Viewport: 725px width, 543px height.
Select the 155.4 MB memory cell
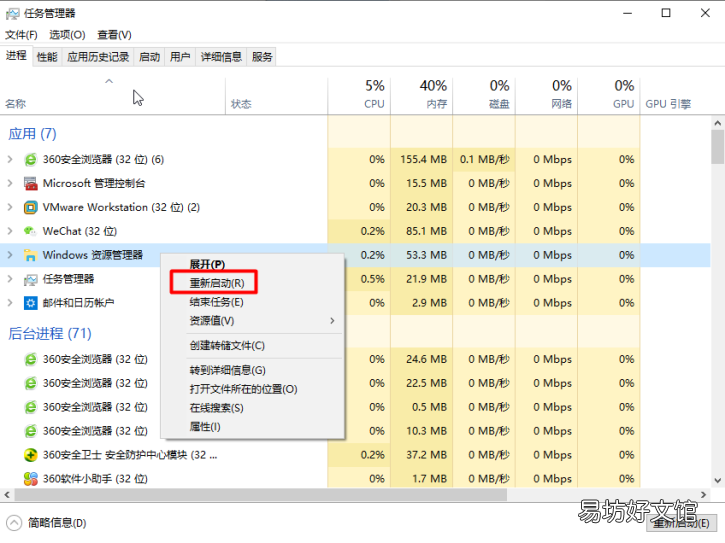[422, 160]
